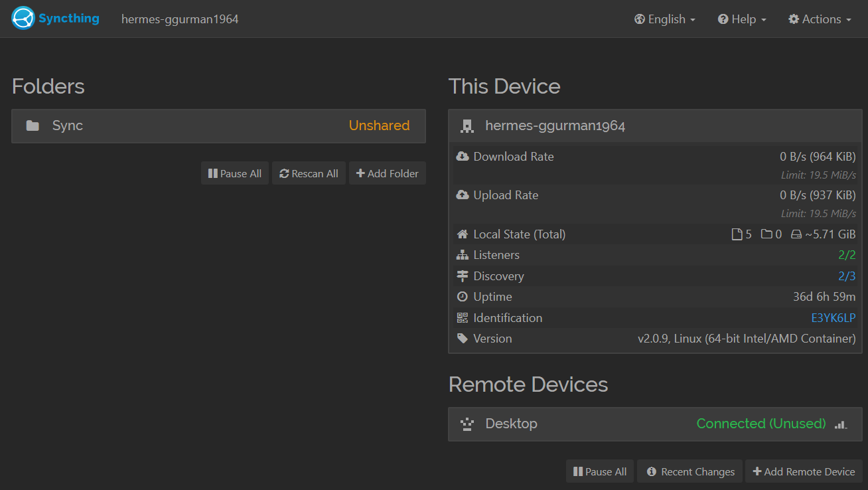Click Rescan All button

click(x=309, y=173)
